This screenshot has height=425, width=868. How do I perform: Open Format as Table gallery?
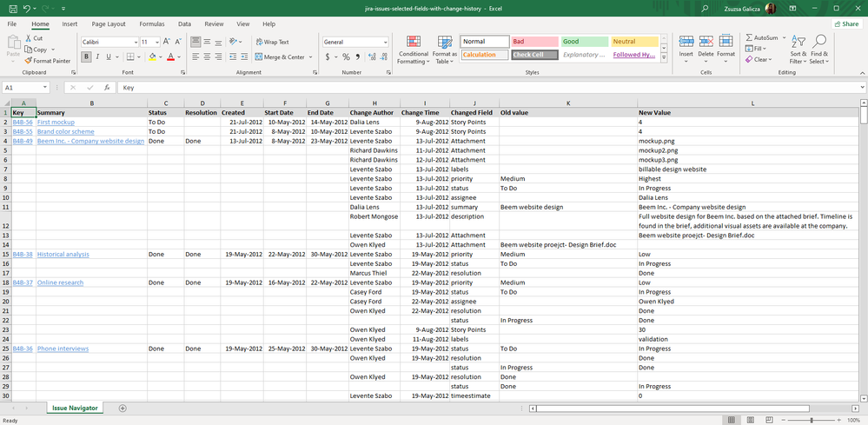pyautogui.click(x=445, y=50)
